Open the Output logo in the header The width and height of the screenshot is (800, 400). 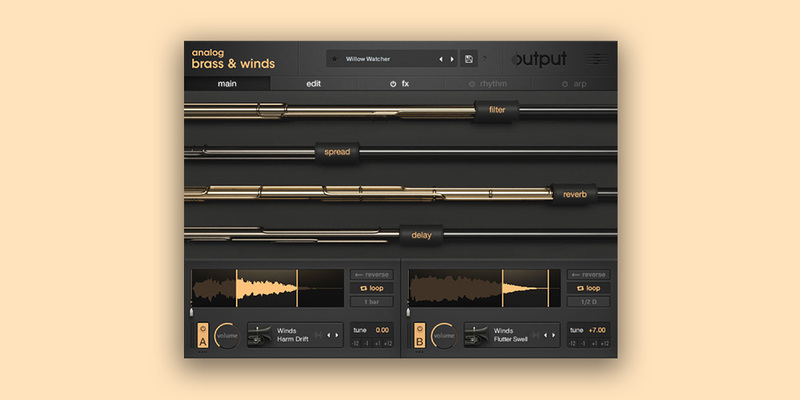539,59
